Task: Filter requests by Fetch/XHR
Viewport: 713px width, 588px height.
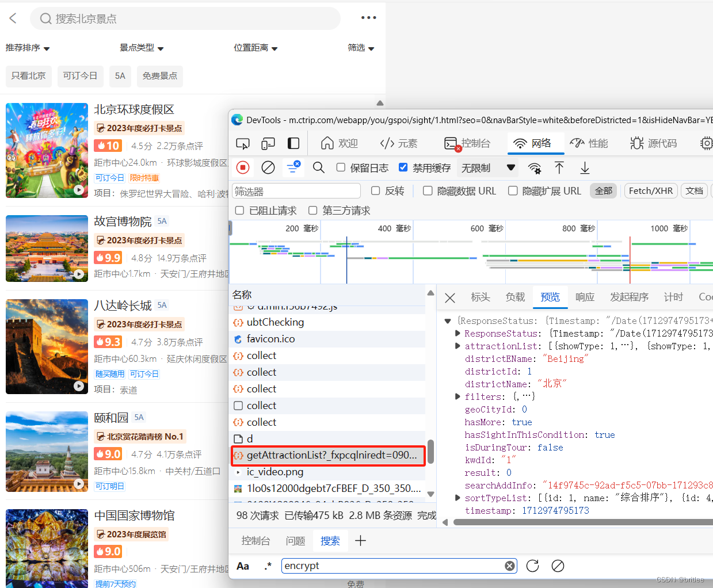Action: (650, 191)
